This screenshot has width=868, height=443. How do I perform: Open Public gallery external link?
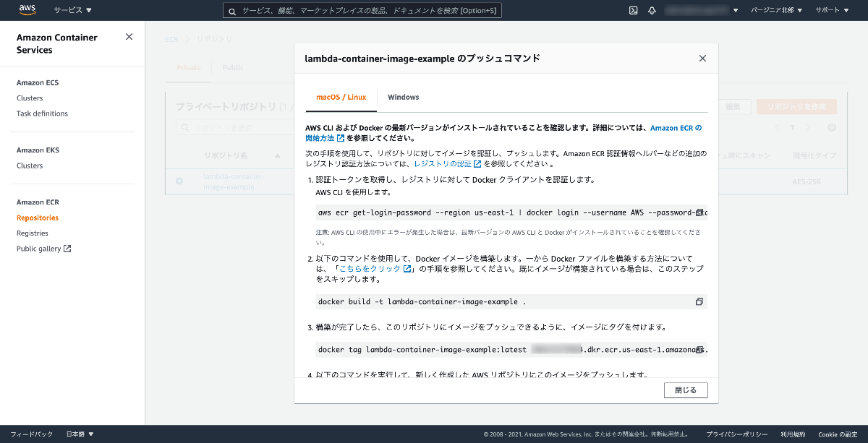43,249
